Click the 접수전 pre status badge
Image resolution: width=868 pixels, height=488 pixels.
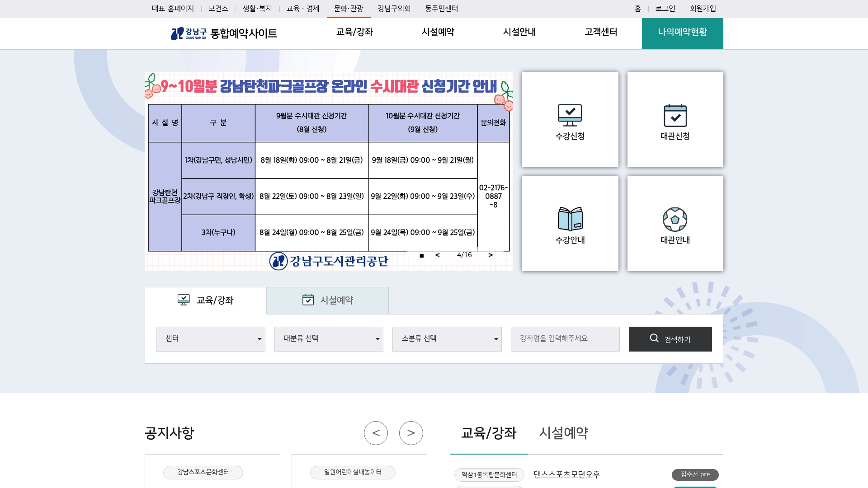click(695, 474)
